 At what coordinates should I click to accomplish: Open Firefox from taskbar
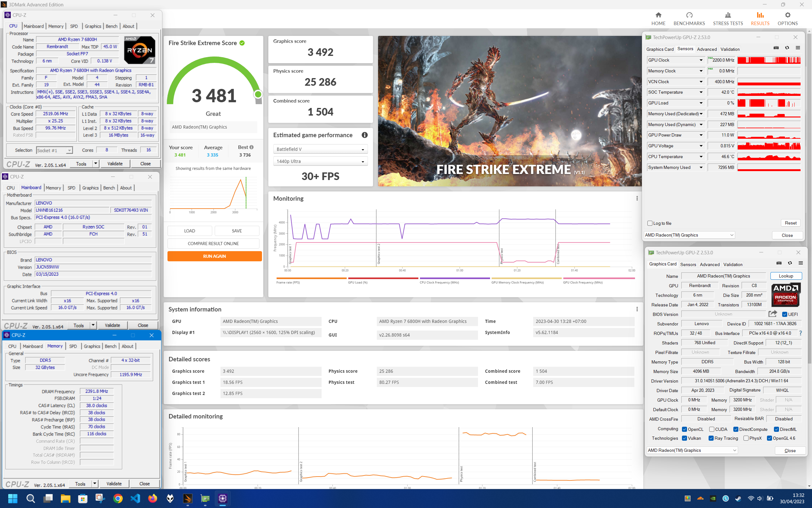(153, 498)
